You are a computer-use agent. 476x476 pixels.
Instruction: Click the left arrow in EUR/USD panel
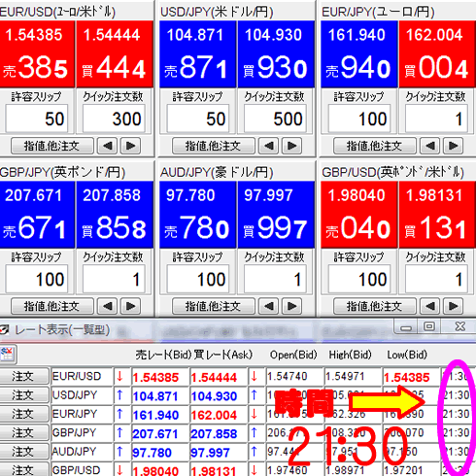click(x=107, y=146)
